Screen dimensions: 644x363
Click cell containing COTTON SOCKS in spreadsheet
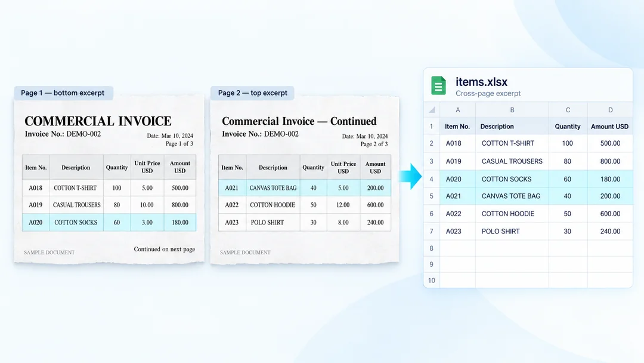[x=512, y=179]
